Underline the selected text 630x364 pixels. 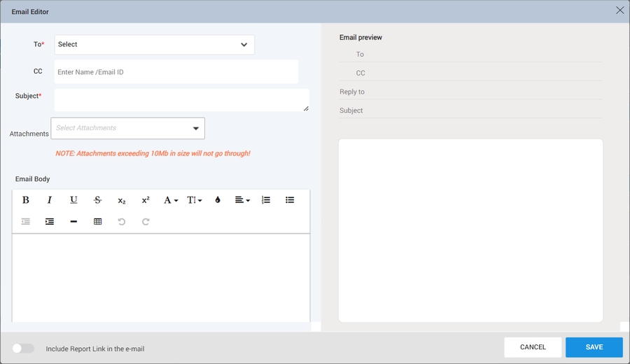click(73, 200)
